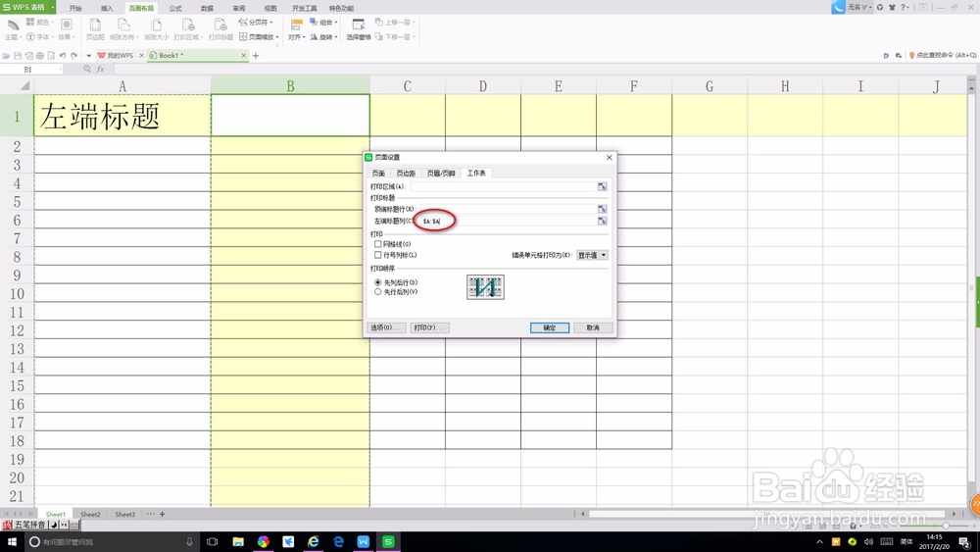980x552 pixels.
Task: Click the 主题 theme icon in ribbon
Action: point(13,25)
